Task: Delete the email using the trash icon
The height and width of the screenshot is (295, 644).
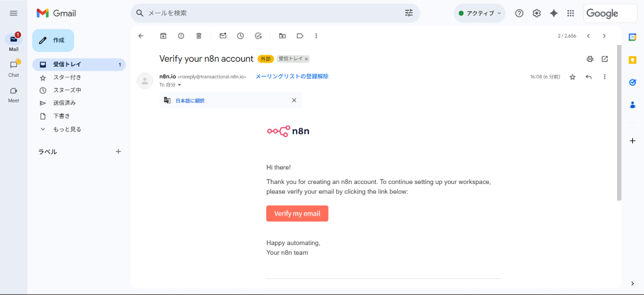Action: 199,36
